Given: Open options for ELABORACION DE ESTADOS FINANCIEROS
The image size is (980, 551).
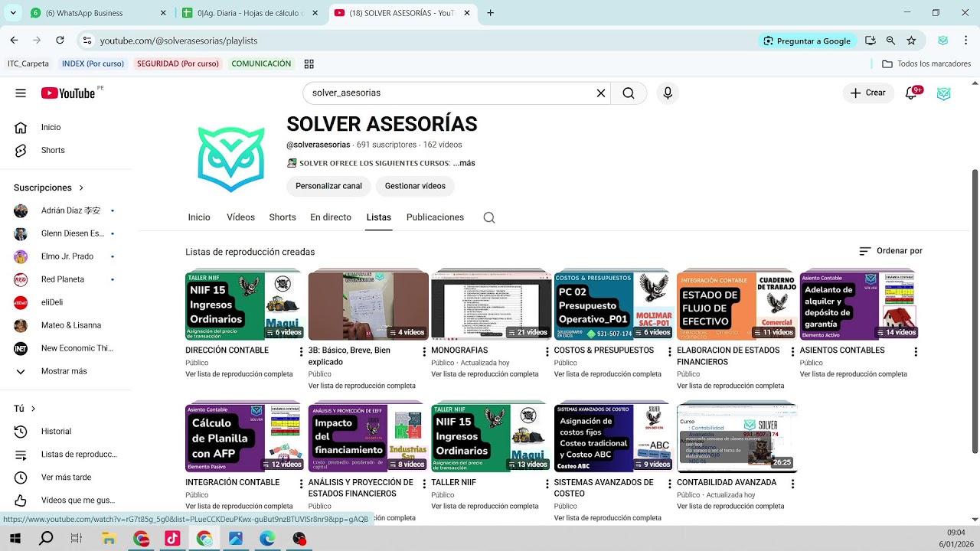Looking at the screenshot, I should [792, 352].
